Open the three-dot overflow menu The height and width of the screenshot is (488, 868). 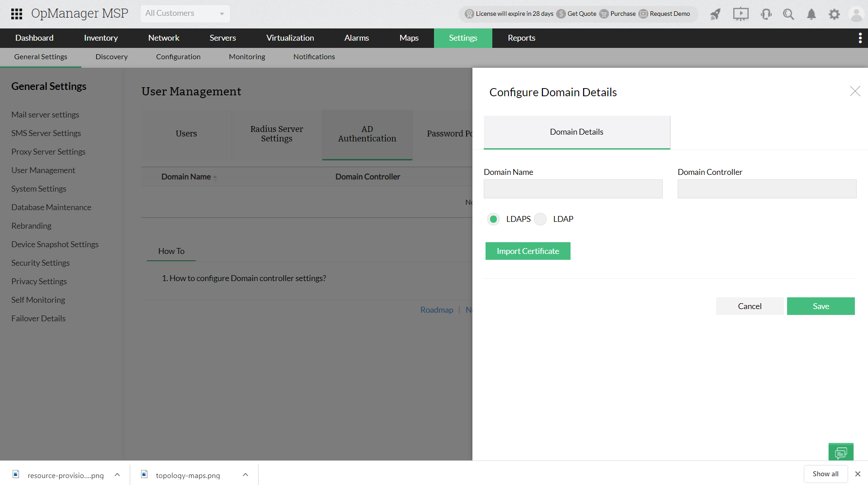click(860, 38)
